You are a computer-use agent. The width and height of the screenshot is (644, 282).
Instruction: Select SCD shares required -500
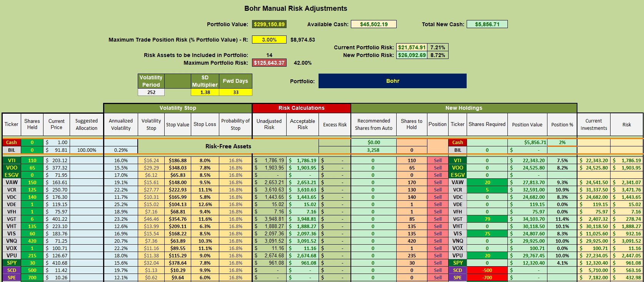pyautogui.click(x=487, y=270)
